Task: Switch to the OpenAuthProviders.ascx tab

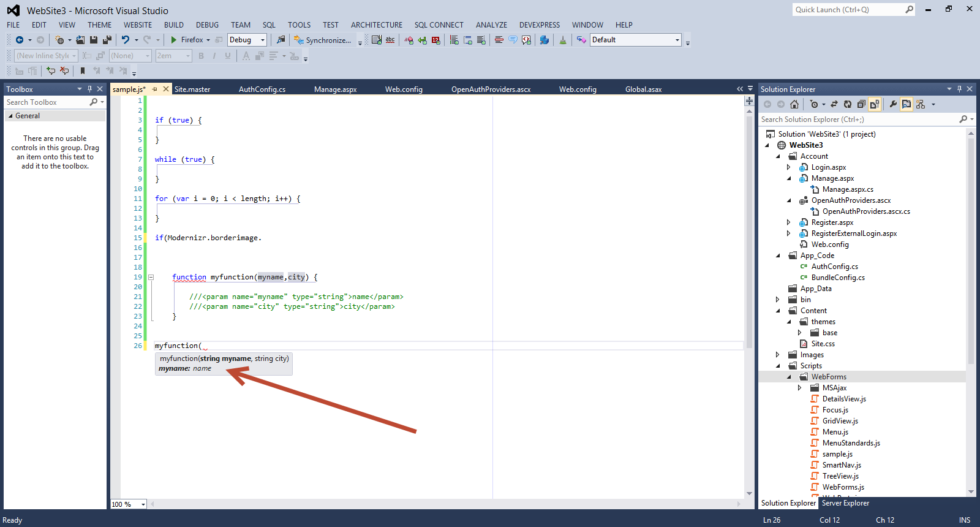Action: pyautogui.click(x=491, y=89)
